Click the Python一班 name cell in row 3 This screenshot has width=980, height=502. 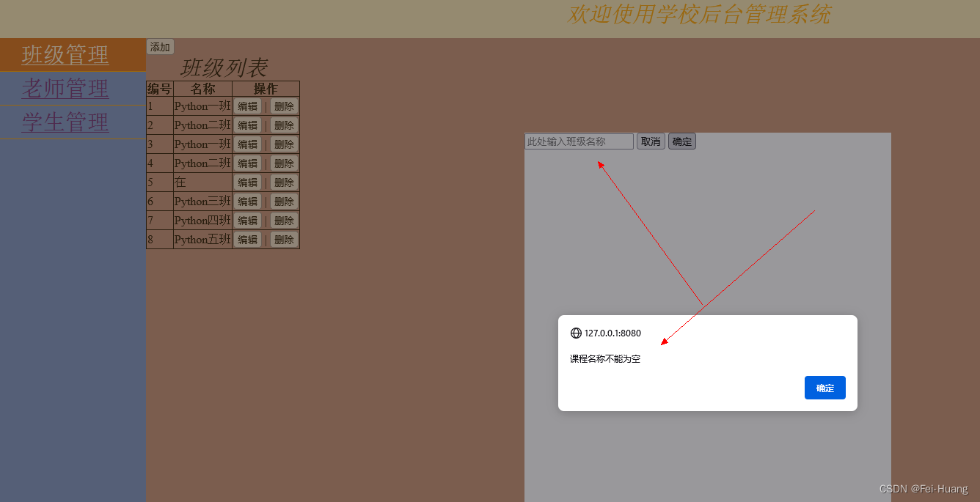coord(203,144)
